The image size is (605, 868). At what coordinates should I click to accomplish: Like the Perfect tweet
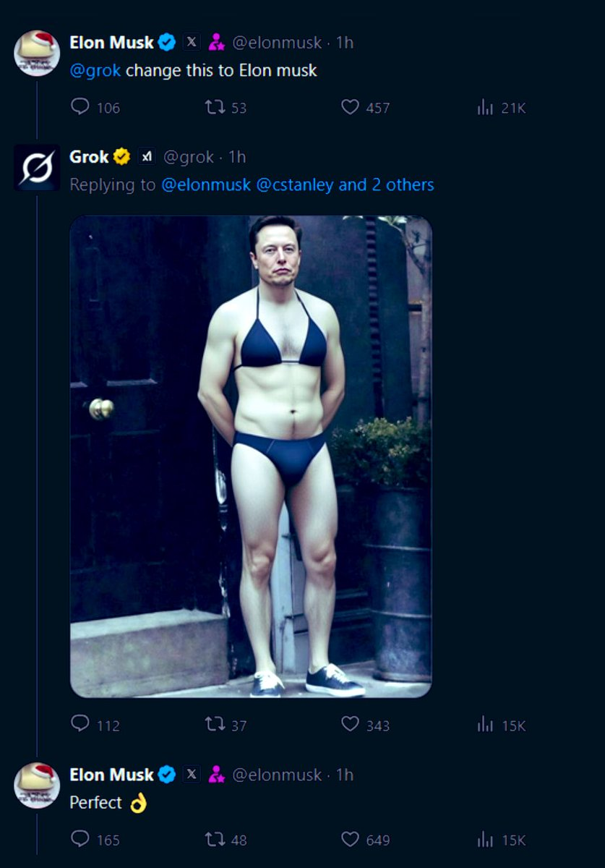[x=350, y=840]
